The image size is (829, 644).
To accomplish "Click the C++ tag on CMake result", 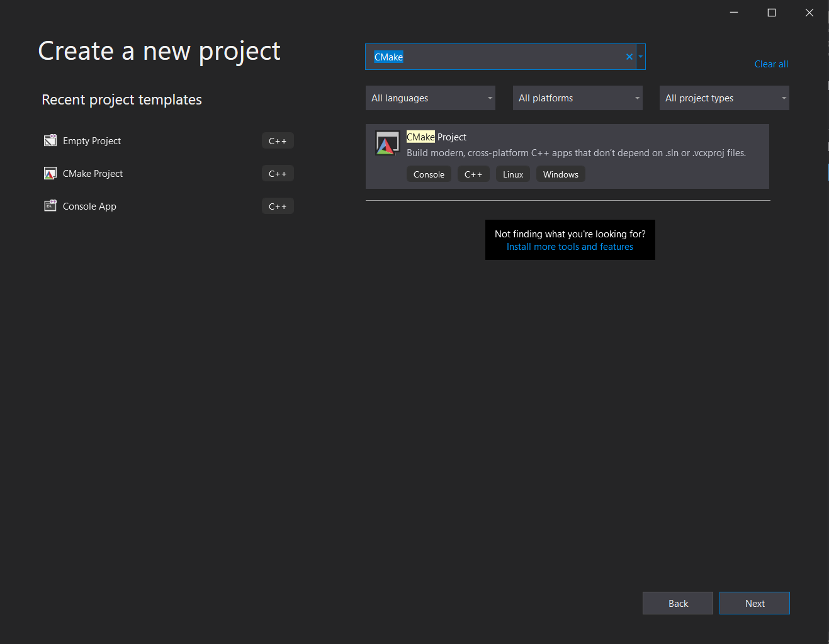I will tap(473, 174).
